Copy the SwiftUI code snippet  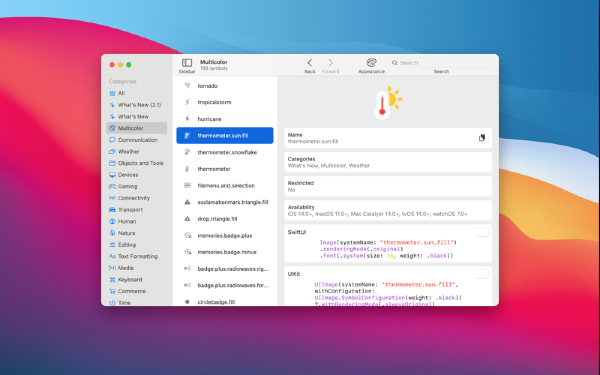[482, 232]
